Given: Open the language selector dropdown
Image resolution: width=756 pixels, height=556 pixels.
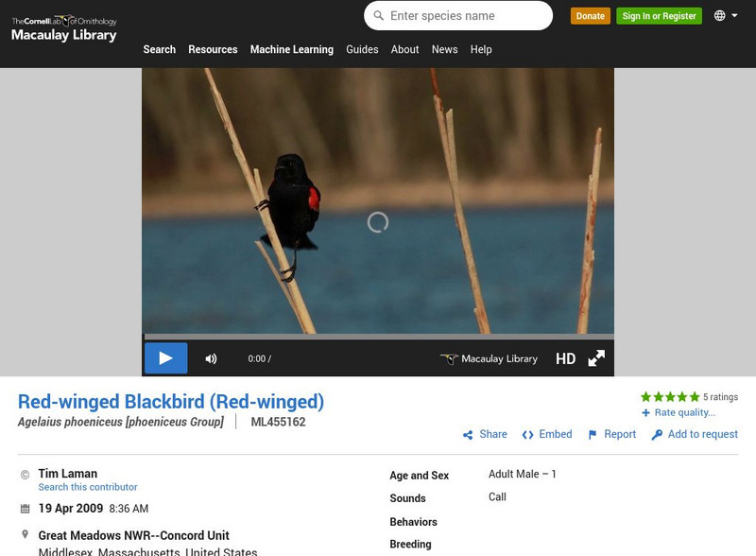Looking at the screenshot, I should pos(722,15).
